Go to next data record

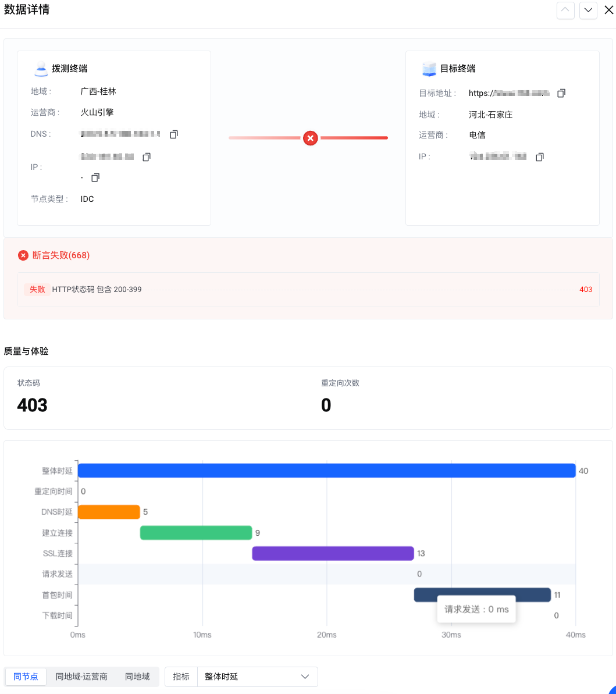pyautogui.click(x=588, y=10)
